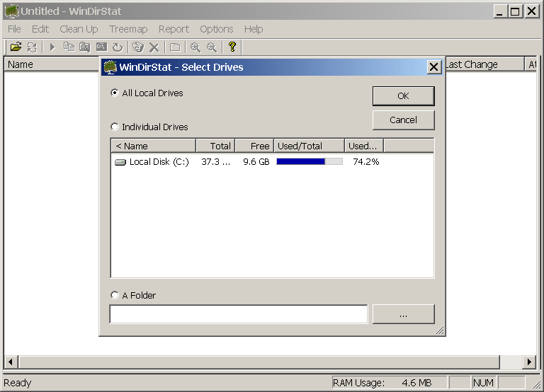Image resolution: width=544 pixels, height=392 pixels.
Task: Select the Individual Drives option
Action: (x=149, y=127)
